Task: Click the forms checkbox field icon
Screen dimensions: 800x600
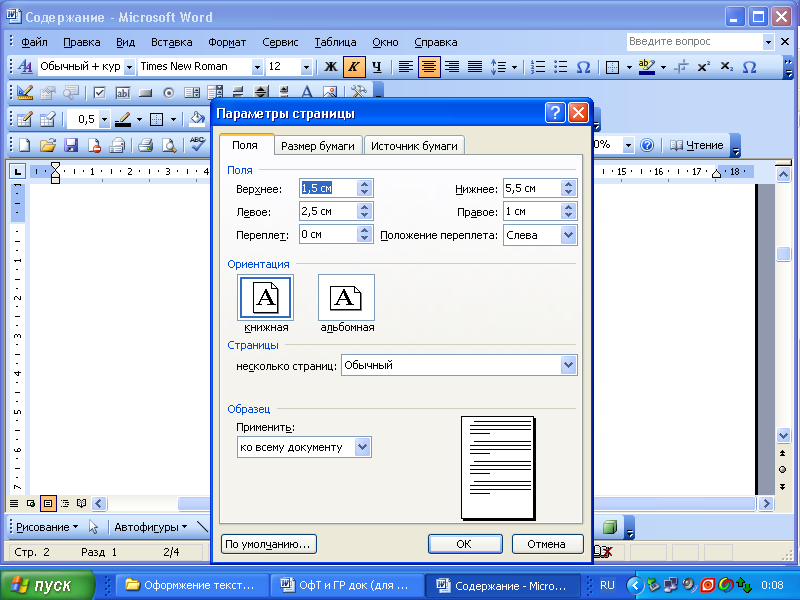Action: (x=99, y=93)
